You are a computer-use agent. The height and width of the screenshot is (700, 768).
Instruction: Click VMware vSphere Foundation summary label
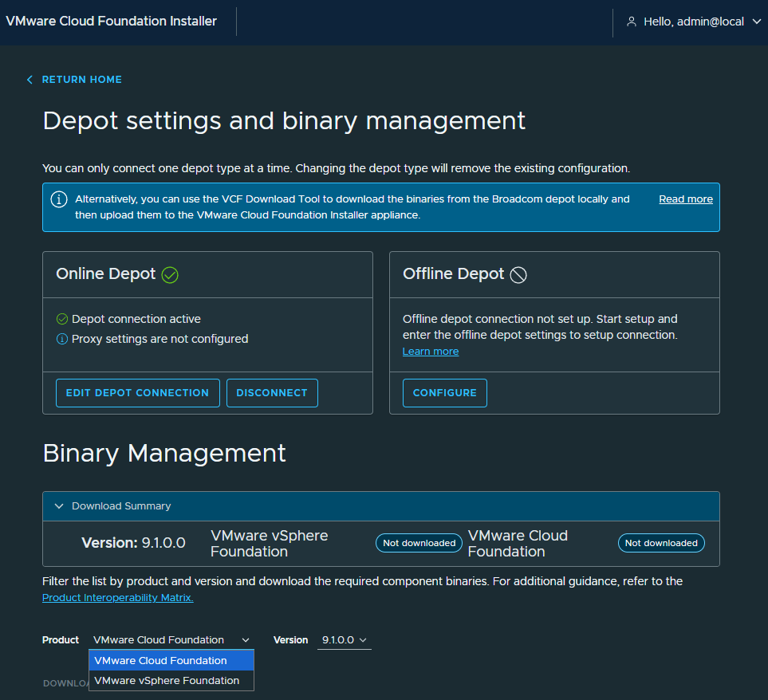pos(270,544)
